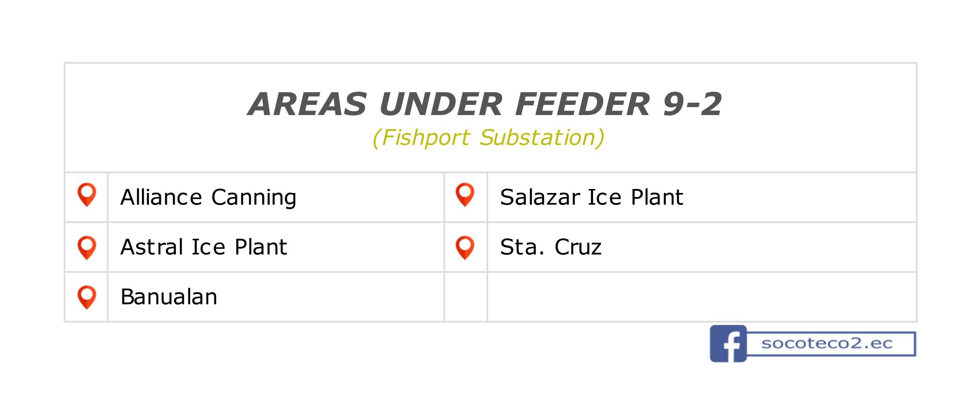Select the Astral Ice Plant entry
980x416 pixels.
coord(204,247)
